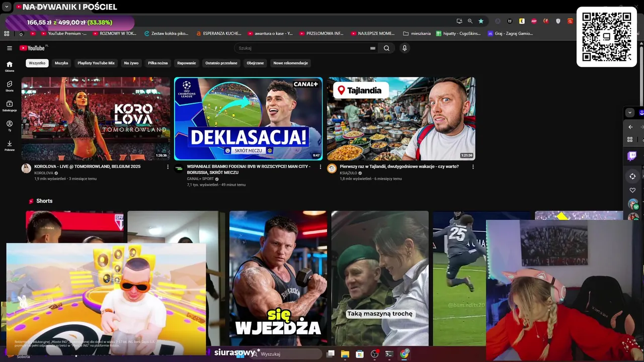The width and height of the screenshot is (644, 362).
Task: Open the Tajlandia video thumbnail
Action: (401, 119)
